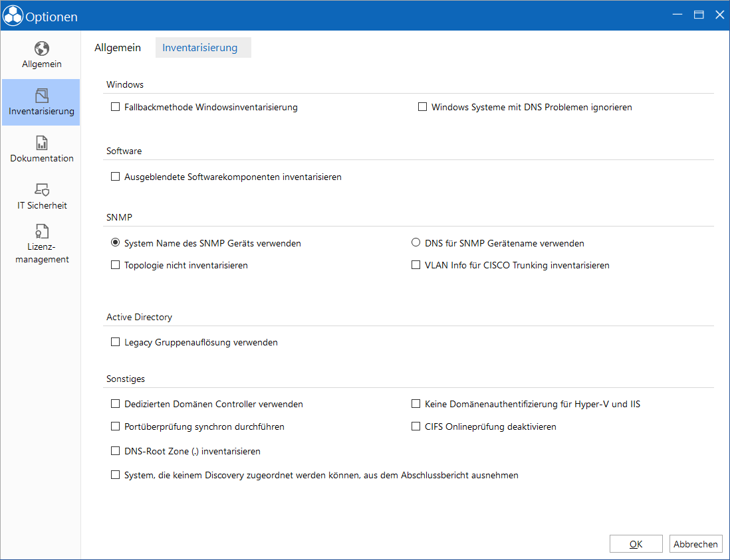This screenshot has height=560, width=730.
Task: Open the Allgemein globe icon section
Action: click(x=41, y=48)
